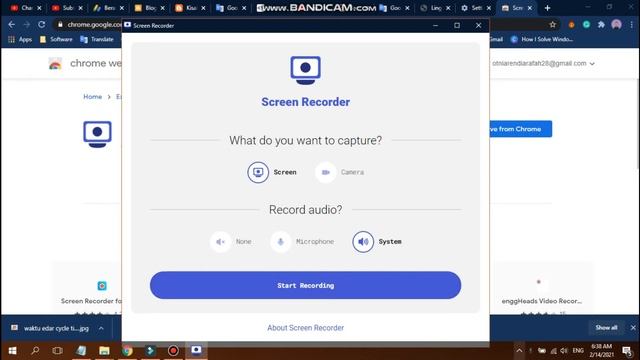Open green Grammarly extension icon
The image size is (640, 360).
point(587,24)
